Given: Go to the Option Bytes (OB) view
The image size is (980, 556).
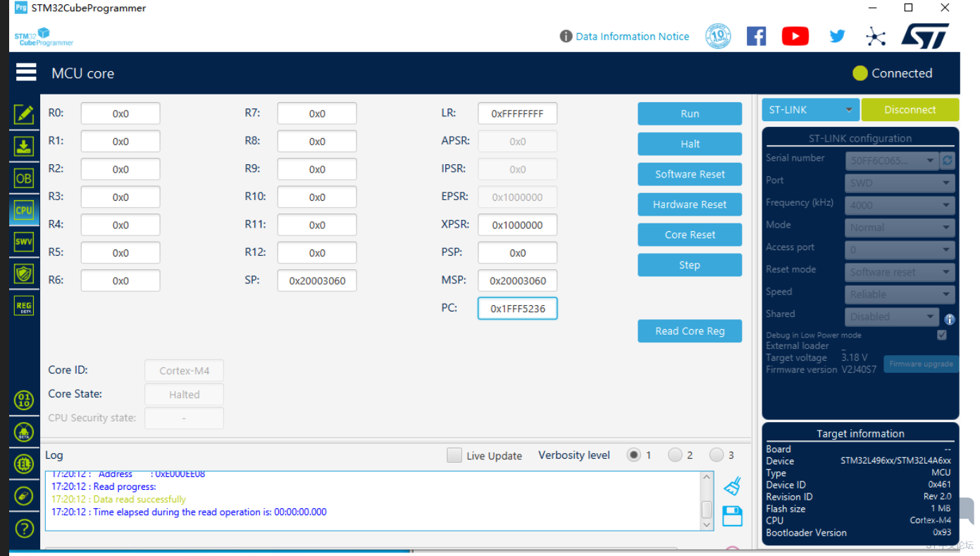Looking at the screenshot, I should pyautogui.click(x=24, y=178).
